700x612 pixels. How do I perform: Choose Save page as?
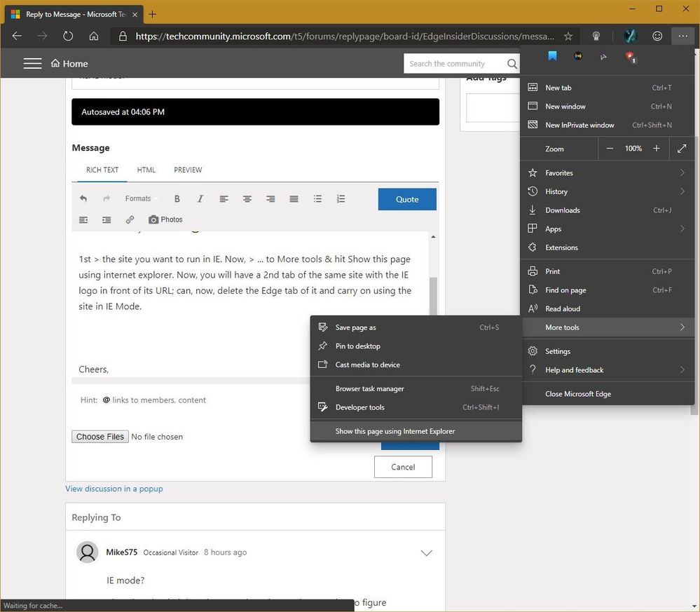[x=416, y=327]
